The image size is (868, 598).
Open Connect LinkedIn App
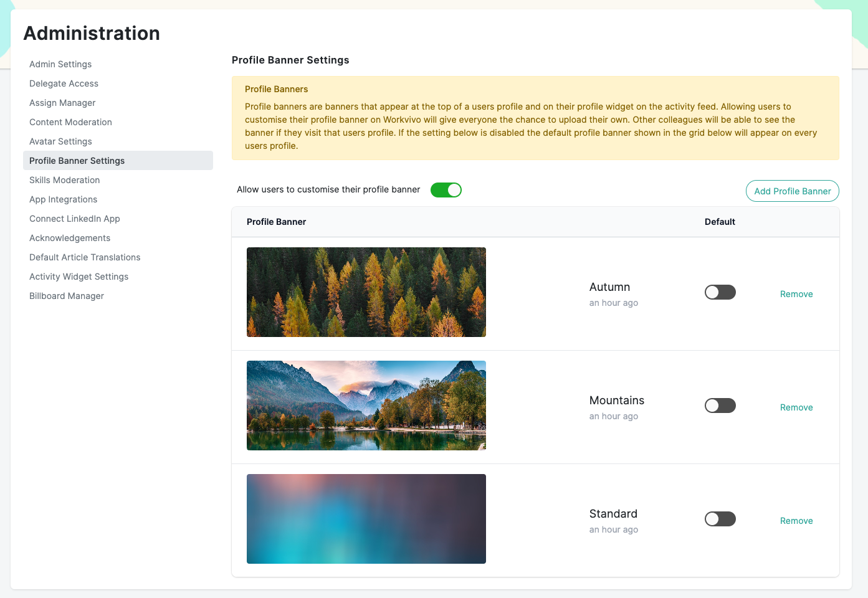tap(74, 219)
